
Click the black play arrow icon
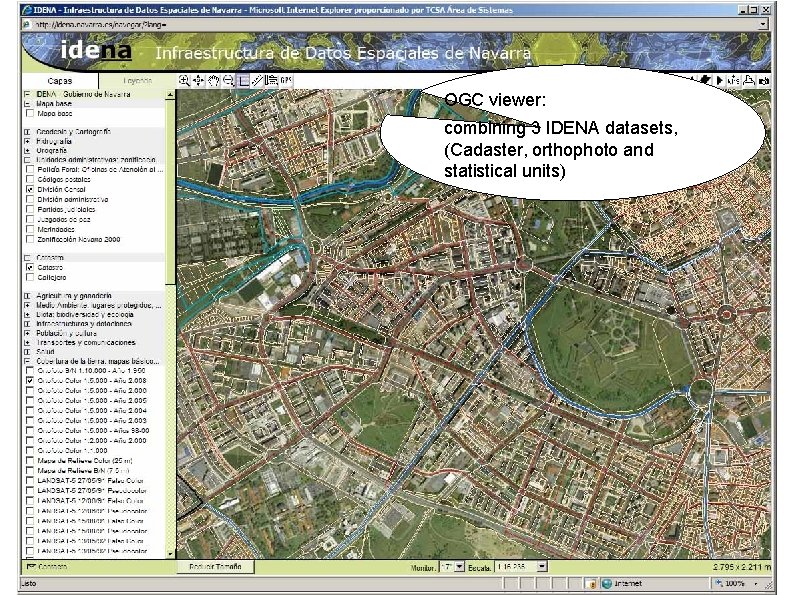coord(719,80)
